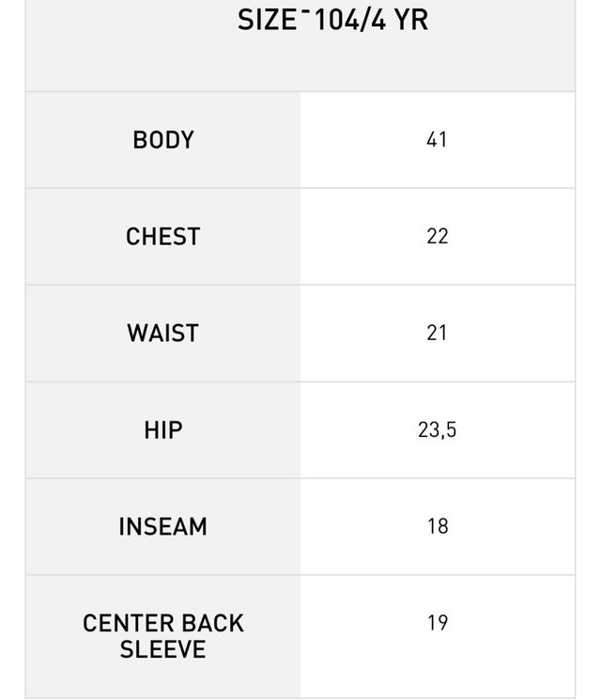Select the inseam measurement value 18
The height and width of the screenshot is (700, 601).
[438, 527]
